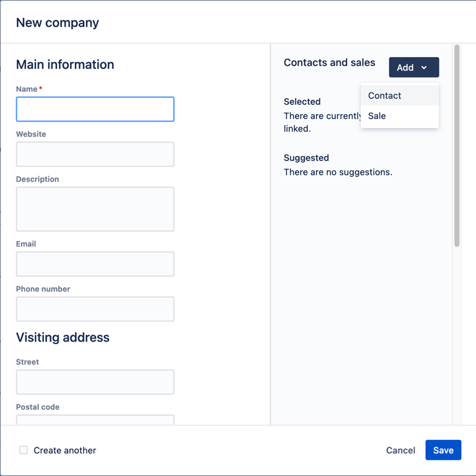This screenshot has height=476, width=476.
Task: Toggle the Create another checkbox
Action: tap(24, 450)
